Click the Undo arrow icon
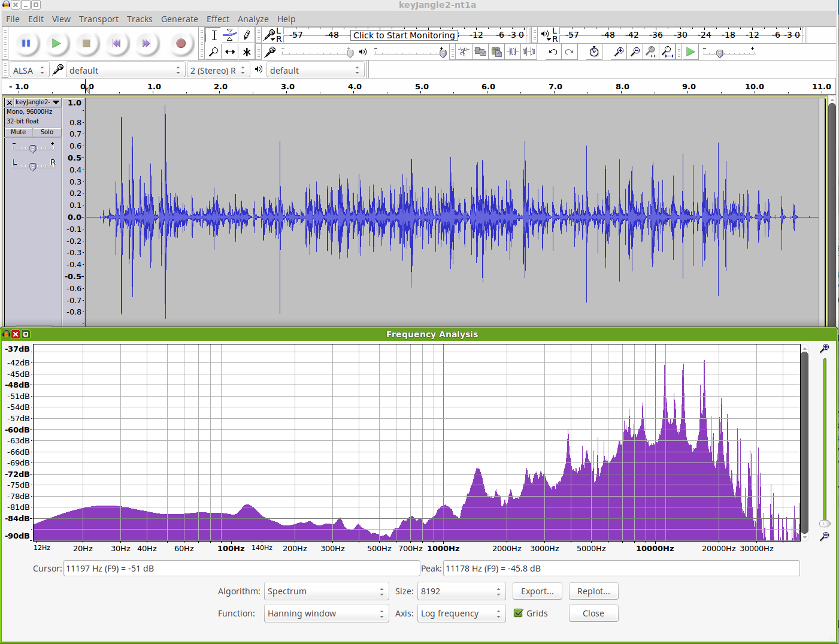 [x=553, y=52]
